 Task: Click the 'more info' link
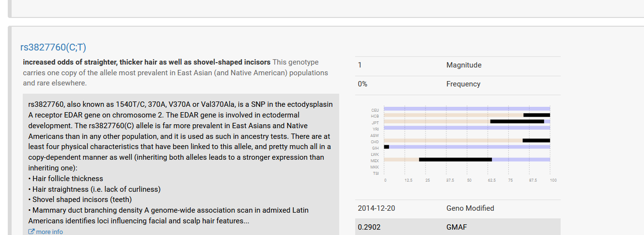pyautogui.click(x=49, y=232)
